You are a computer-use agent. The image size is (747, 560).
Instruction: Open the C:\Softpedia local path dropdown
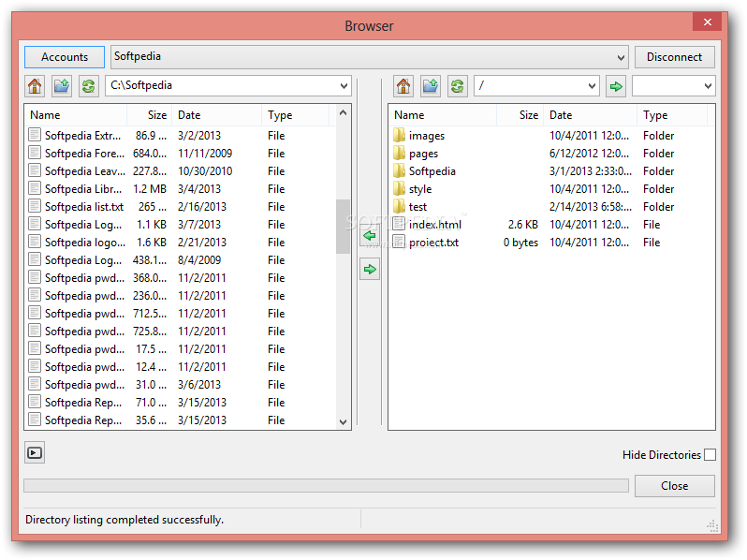344,86
